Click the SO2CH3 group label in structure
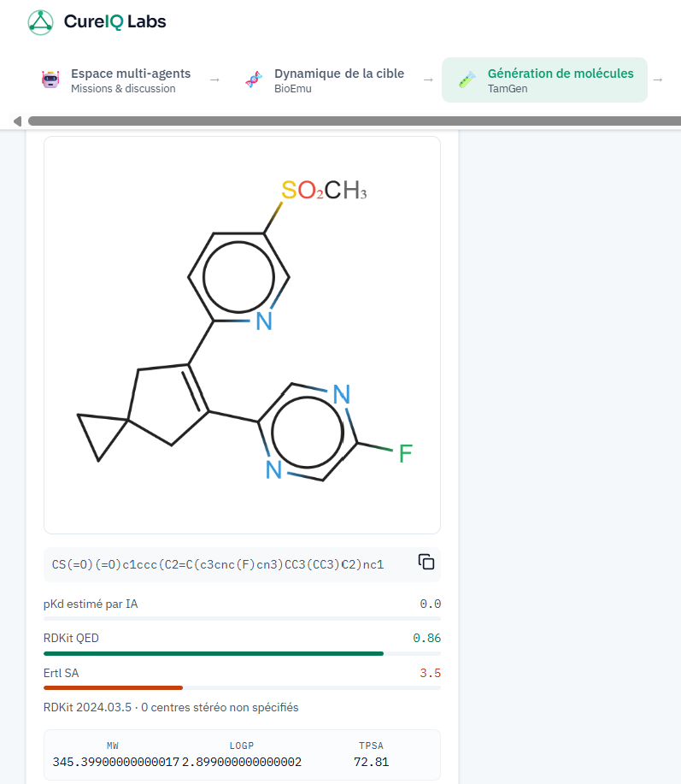Viewport: 681px width, 784px height. pos(324,190)
